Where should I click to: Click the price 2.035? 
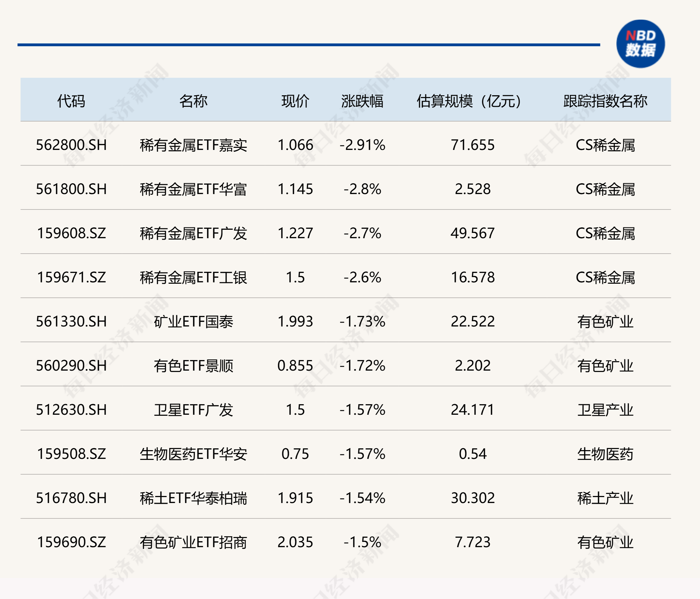click(x=295, y=542)
